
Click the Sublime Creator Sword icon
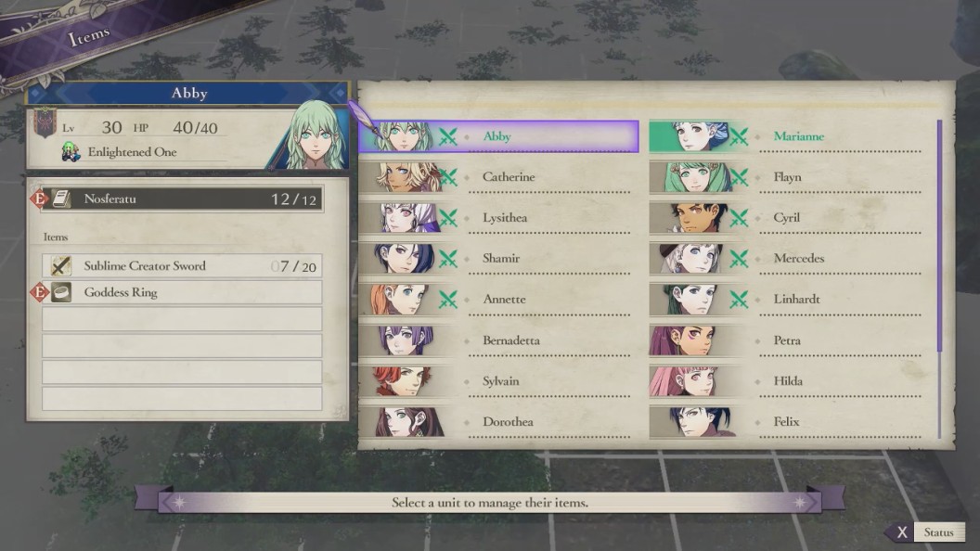(60, 266)
